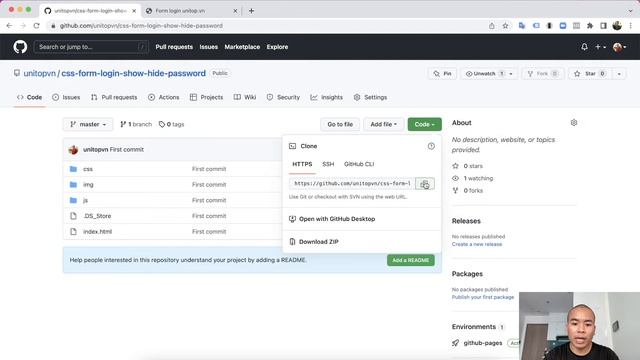This screenshot has width=640, height=360.
Task: Select the SSH clone tab
Action: pos(328,164)
